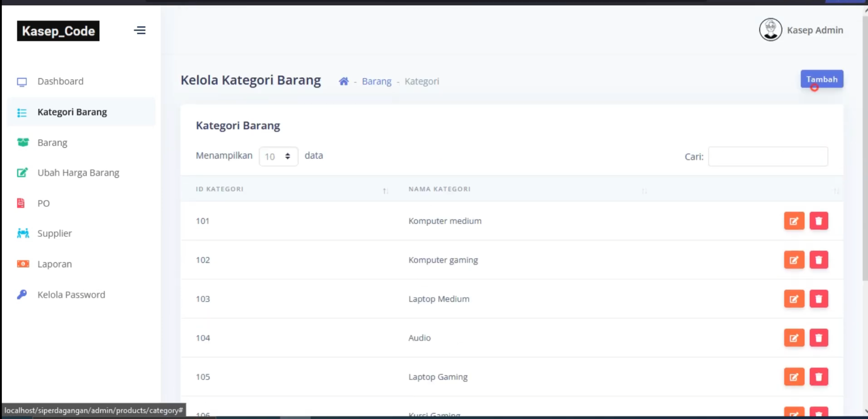
Task: Click the Tambah button
Action: pos(822,79)
